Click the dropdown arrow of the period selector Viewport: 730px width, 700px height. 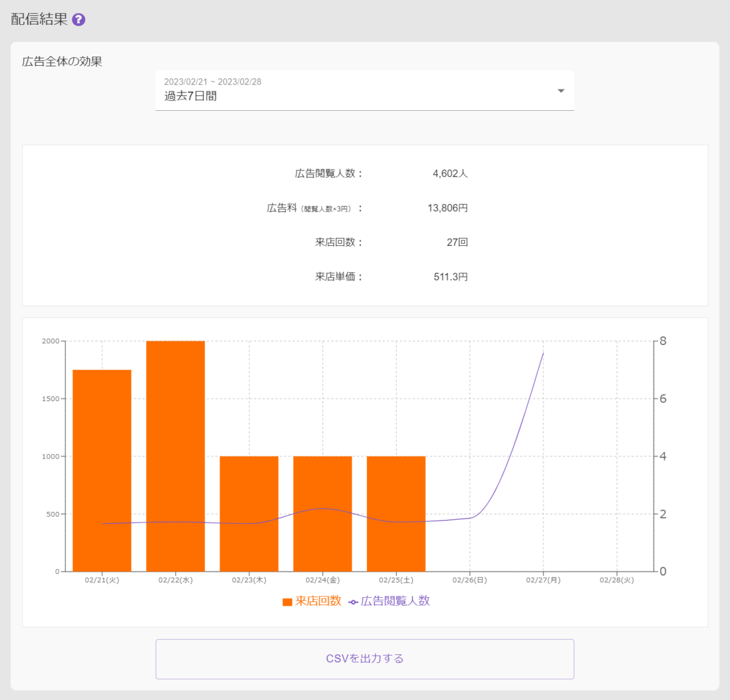tap(561, 91)
